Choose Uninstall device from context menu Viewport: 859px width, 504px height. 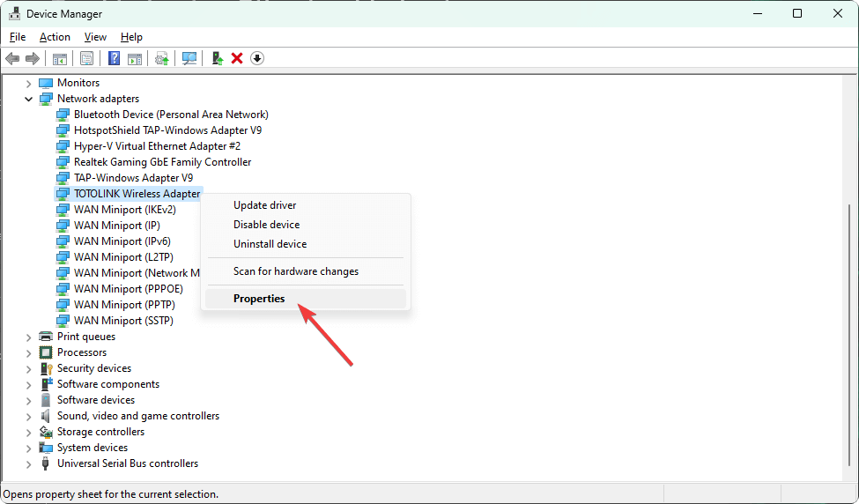306,244
